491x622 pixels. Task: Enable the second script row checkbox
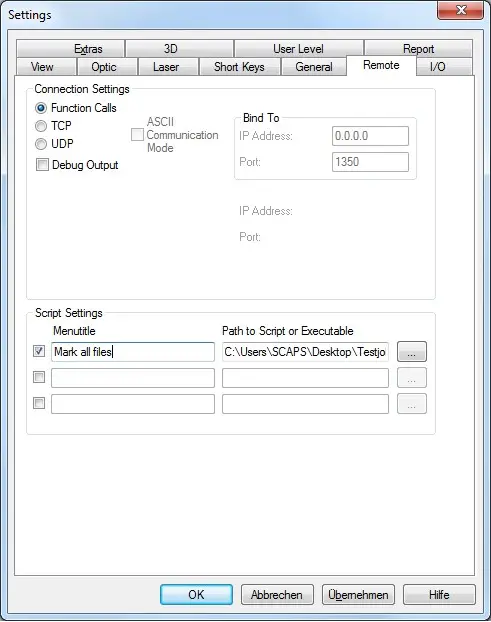click(x=39, y=377)
